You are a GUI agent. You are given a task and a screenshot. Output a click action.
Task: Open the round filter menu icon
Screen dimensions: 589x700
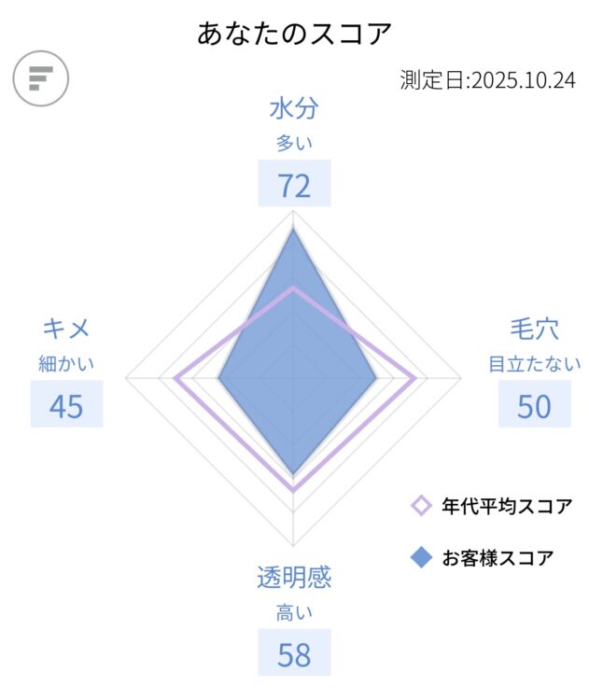[x=41, y=77]
